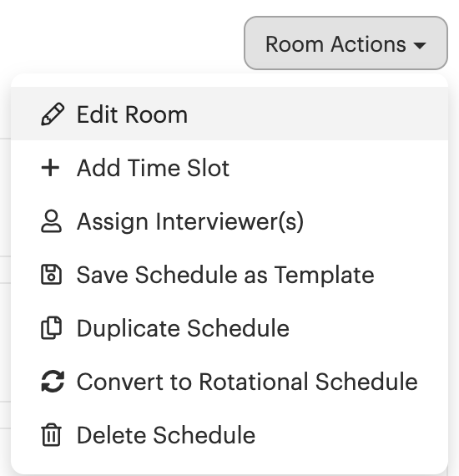Click the person icon for Assign Interviewer(s)
This screenshot has width=459, height=476.
(x=51, y=221)
